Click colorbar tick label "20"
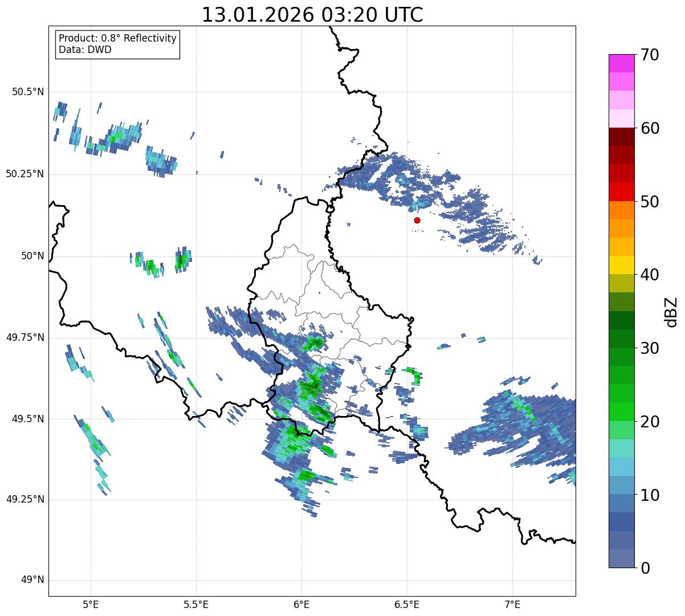 click(x=650, y=422)
